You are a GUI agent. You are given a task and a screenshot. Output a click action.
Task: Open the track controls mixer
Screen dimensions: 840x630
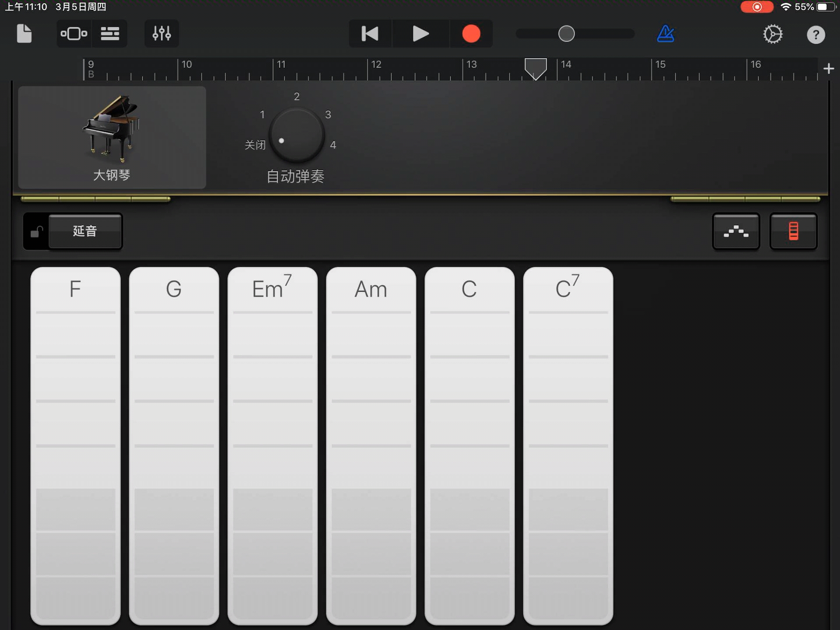pos(162,34)
